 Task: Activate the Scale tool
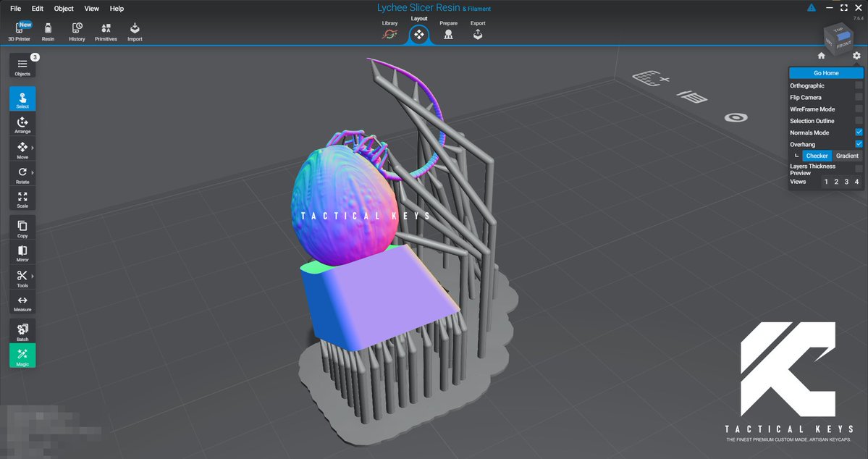pos(22,199)
